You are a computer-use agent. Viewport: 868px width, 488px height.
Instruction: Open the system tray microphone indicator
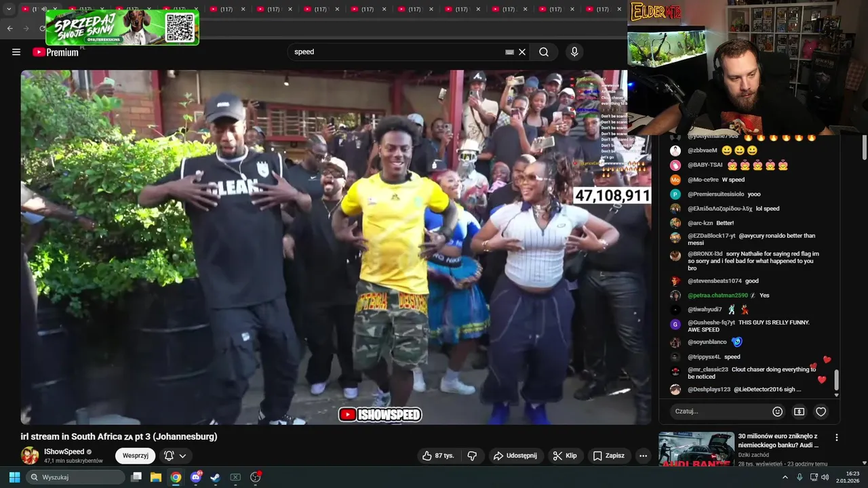(x=800, y=477)
